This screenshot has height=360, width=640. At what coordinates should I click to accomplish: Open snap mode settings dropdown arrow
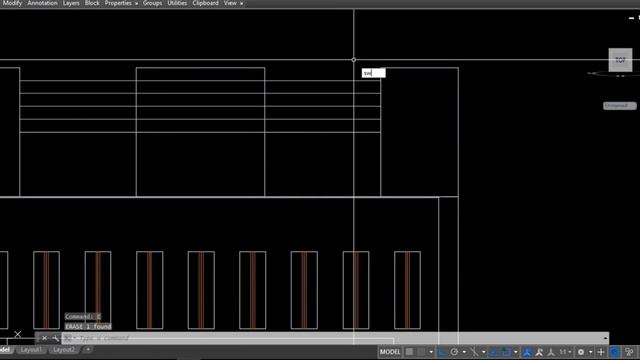tap(431, 352)
